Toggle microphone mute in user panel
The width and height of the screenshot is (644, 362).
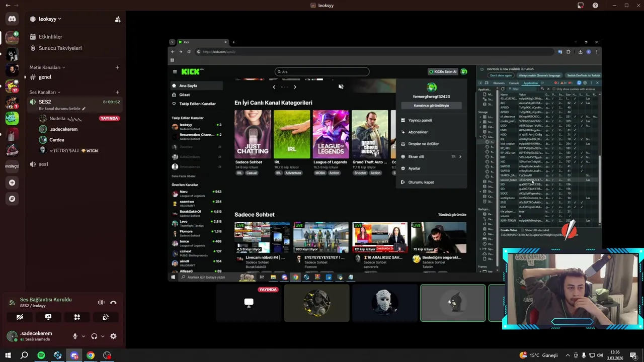(x=75, y=336)
